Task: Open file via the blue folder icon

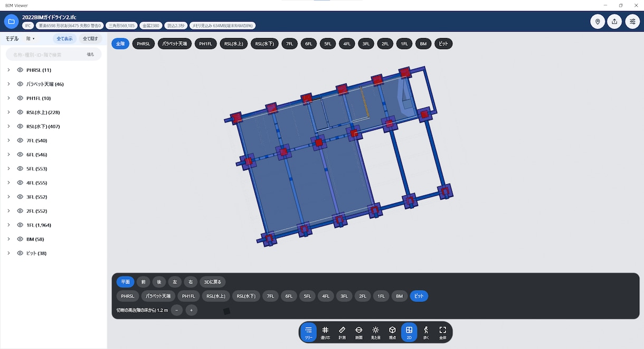Action: [11, 22]
